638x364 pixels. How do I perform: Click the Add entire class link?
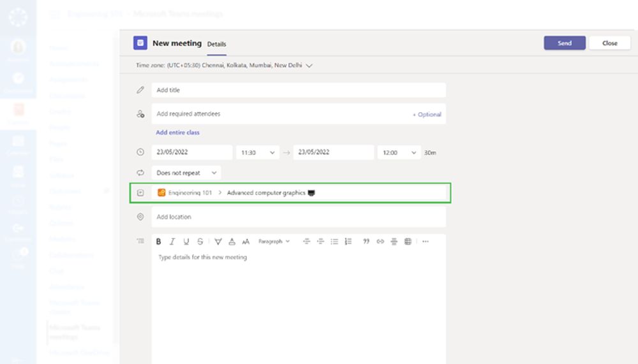[x=178, y=133]
